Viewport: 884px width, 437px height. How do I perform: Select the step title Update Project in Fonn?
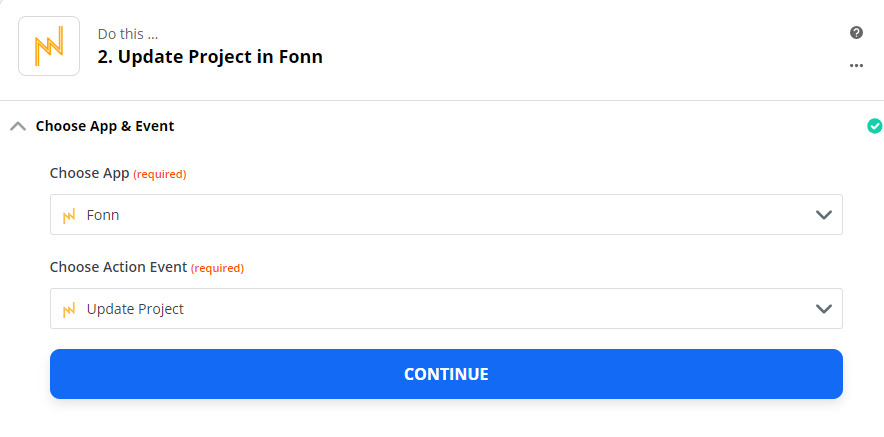[x=210, y=57]
